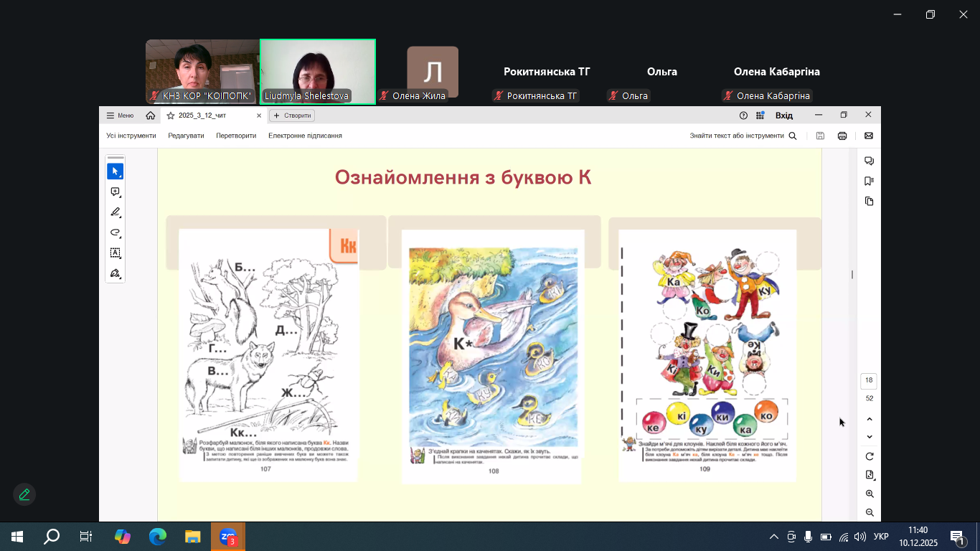Toggle microphone icon in system tray
The height and width of the screenshot is (551, 980).
tap(808, 537)
